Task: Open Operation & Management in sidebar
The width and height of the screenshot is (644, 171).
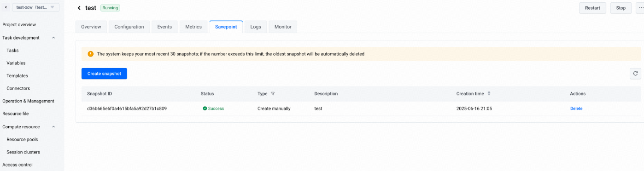Action: tap(28, 101)
